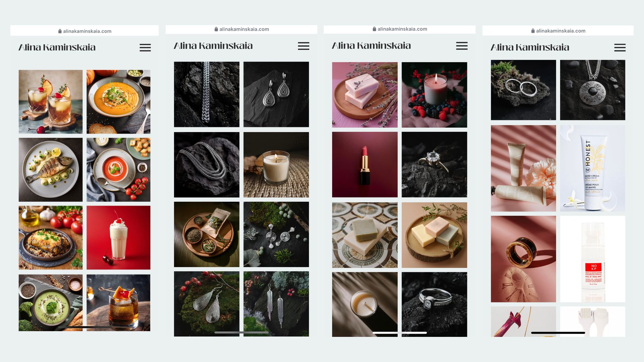This screenshot has height=362, width=644.
Task: Open hamburger menu in third phone mockup
Action: [x=462, y=46]
